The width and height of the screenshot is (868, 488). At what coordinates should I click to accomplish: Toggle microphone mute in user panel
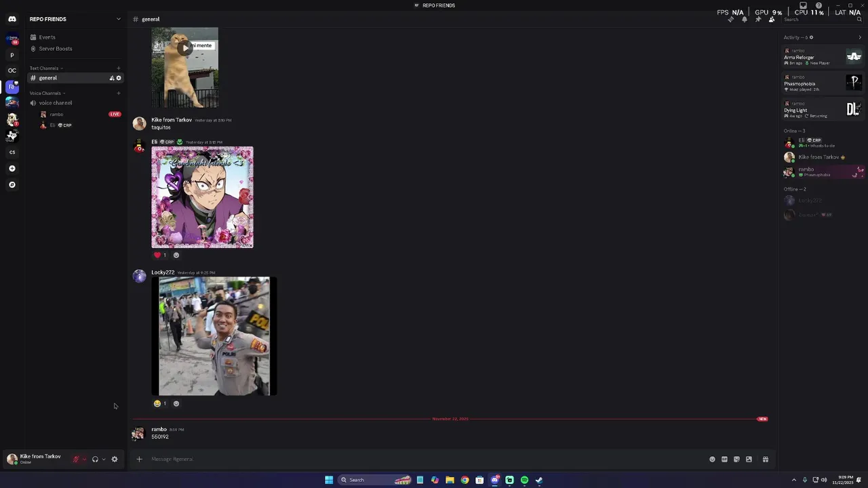pyautogui.click(x=76, y=460)
